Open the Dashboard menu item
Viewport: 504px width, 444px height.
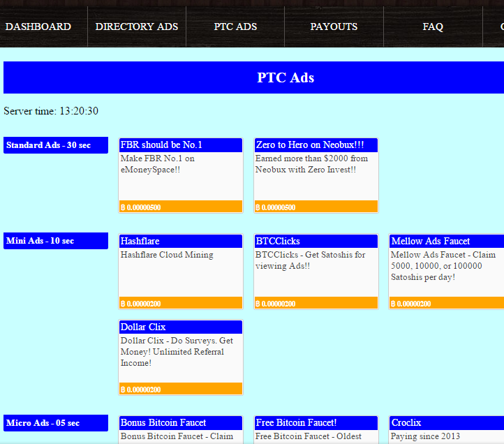(x=38, y=27)
